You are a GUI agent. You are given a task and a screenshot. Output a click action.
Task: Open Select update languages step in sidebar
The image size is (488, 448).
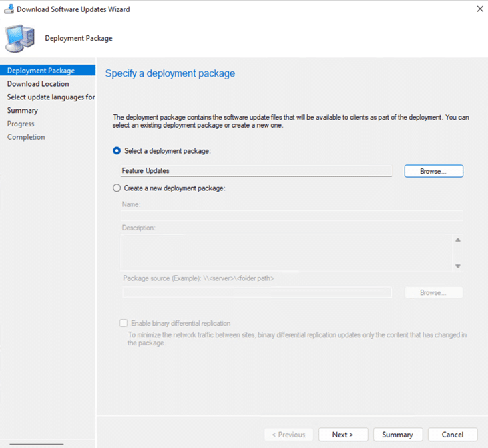tap(51, 97)
